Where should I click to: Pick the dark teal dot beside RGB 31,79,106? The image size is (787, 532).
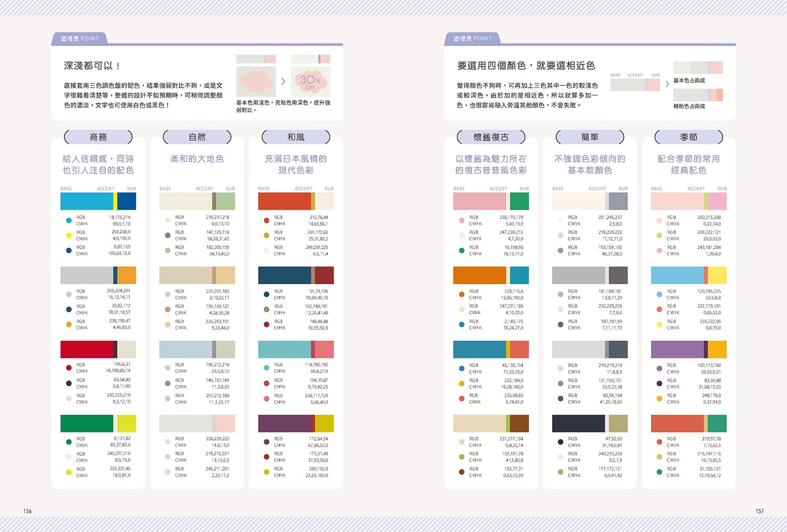pos(267,294)
